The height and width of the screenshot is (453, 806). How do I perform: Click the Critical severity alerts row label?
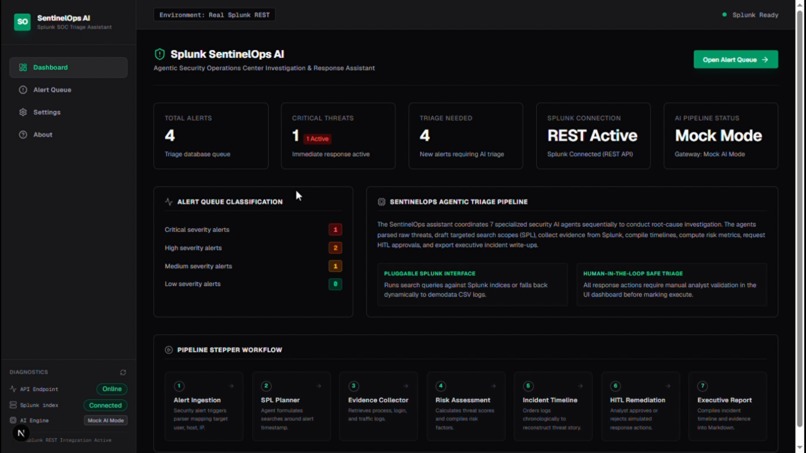coord(197,230)
